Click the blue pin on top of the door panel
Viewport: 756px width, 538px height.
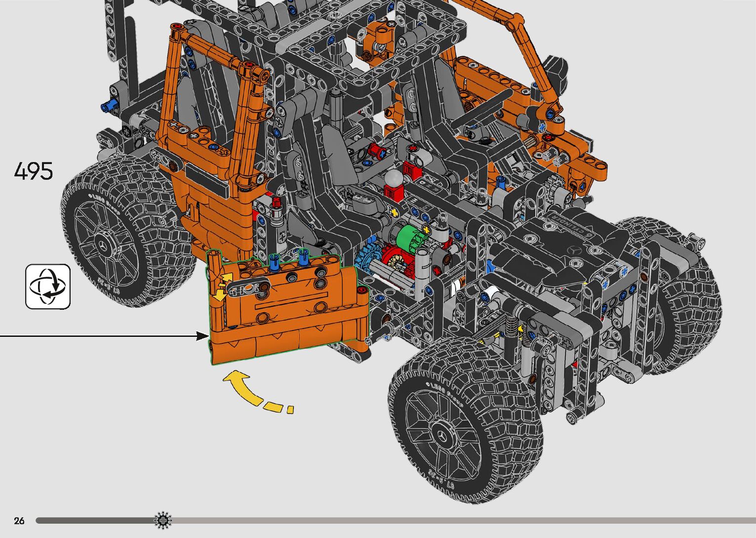[303, 256]
